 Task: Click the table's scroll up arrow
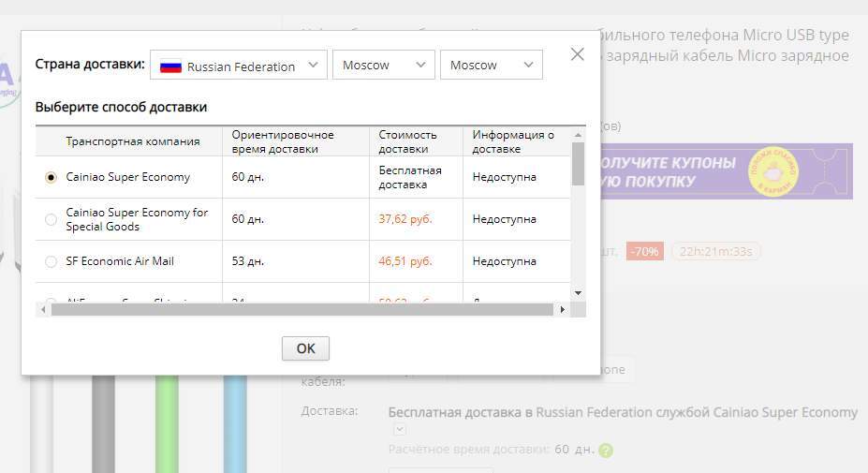coord(578,135)
